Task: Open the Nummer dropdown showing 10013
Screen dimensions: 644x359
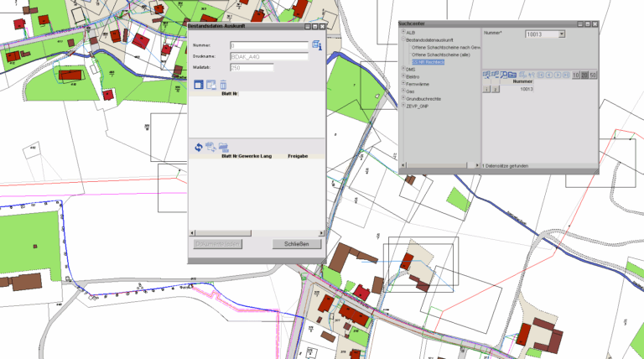Action: click(562, 34)
